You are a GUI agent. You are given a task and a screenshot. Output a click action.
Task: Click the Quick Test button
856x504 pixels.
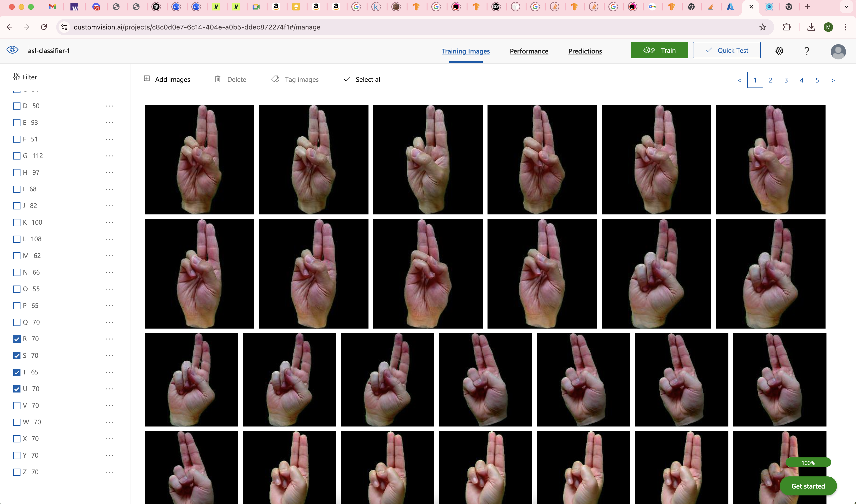coord(727,50)
